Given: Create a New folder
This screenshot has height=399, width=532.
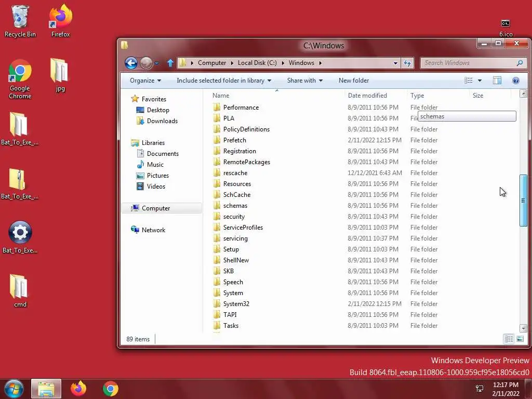Looking at the screenshot, I should [353, 81].
